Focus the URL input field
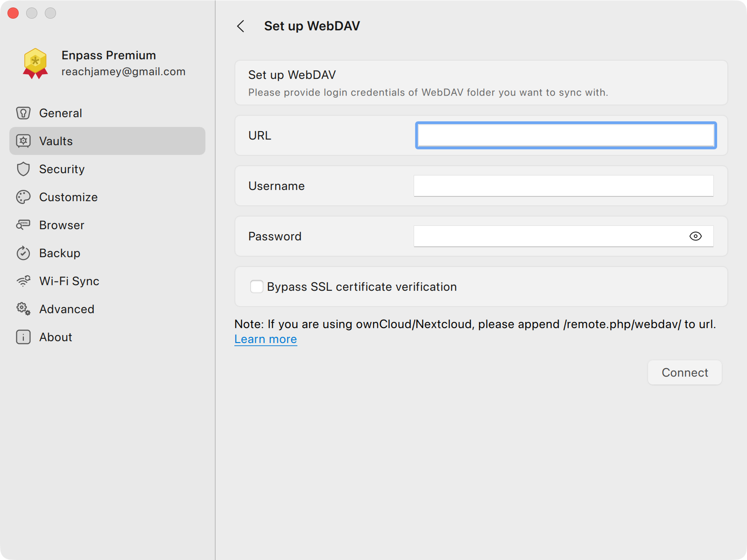This screenshot has height=560, width=747. [x=566, y=135]
